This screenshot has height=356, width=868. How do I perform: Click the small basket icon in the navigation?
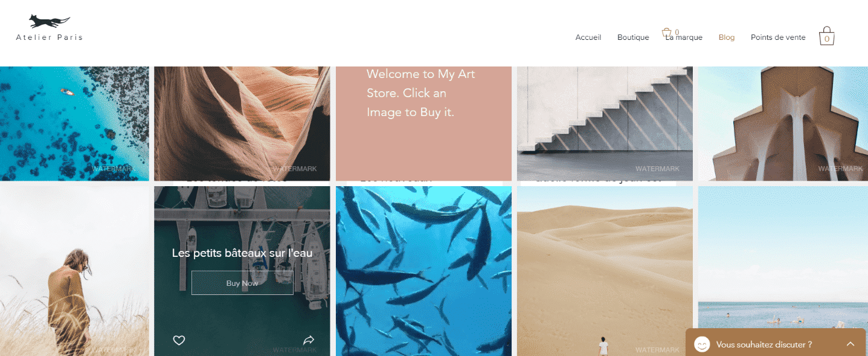coord(667,32)
